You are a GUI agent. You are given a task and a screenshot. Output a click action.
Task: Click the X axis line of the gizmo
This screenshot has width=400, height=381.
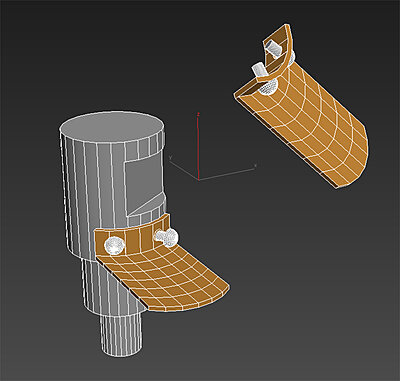point(227,173)
